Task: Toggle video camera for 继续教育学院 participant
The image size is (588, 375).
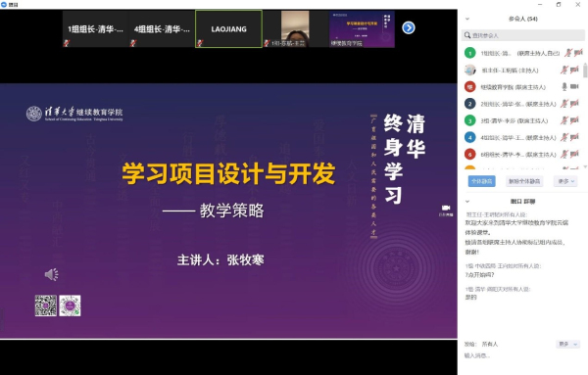Action: point(574,86)
